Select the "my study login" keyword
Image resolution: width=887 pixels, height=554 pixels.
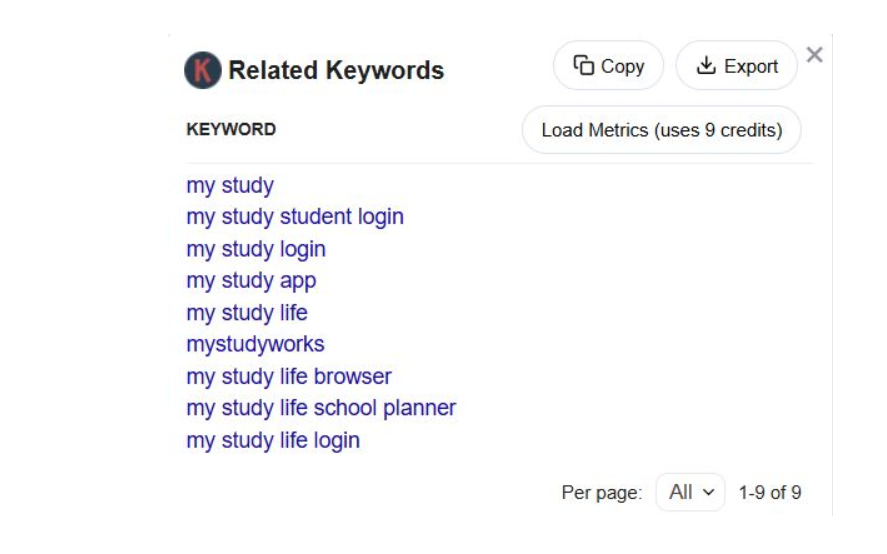256,249
